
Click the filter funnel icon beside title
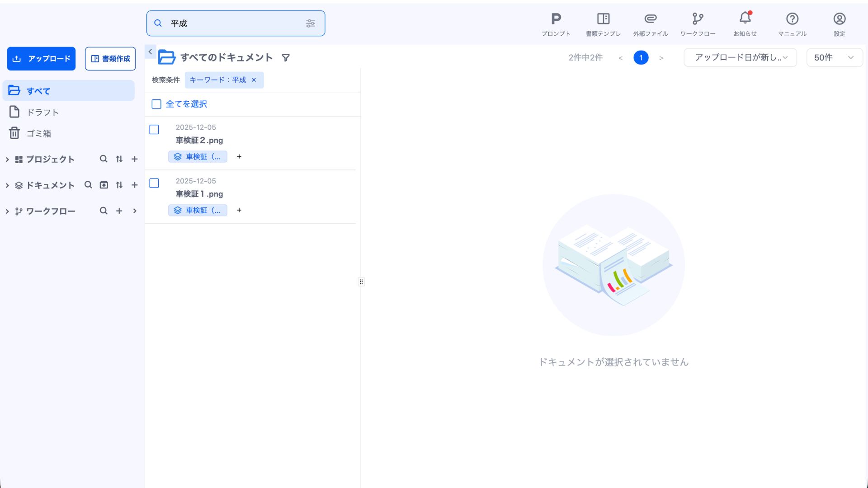(286, 58)
